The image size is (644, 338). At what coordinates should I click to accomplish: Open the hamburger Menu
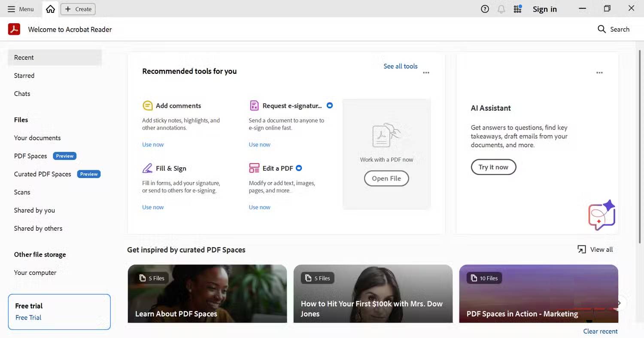click(x=21, y=9)
